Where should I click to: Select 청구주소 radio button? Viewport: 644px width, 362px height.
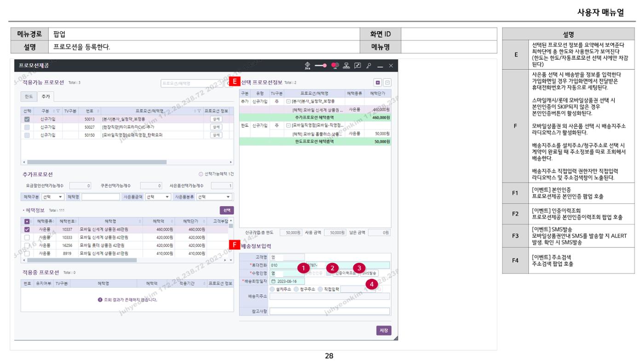tap(296, 289)
